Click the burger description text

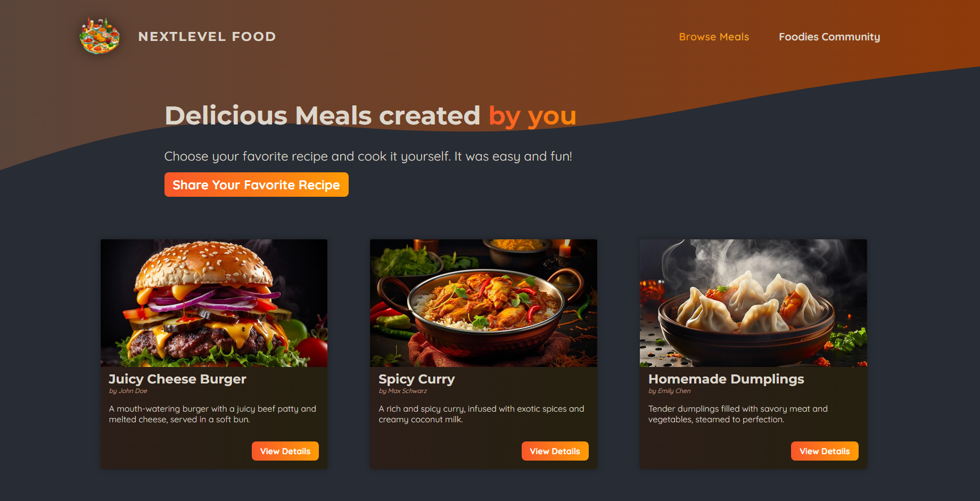[x=212, y=414]
